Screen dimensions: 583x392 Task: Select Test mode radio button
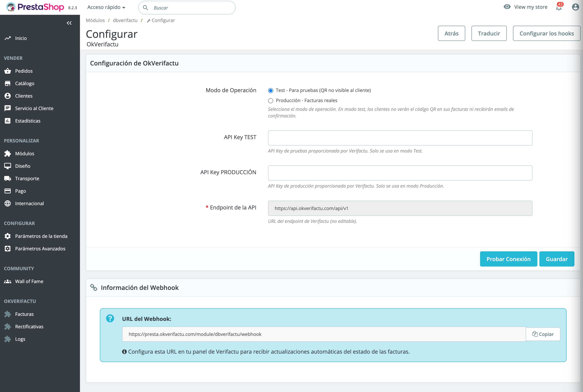point(270,91)
